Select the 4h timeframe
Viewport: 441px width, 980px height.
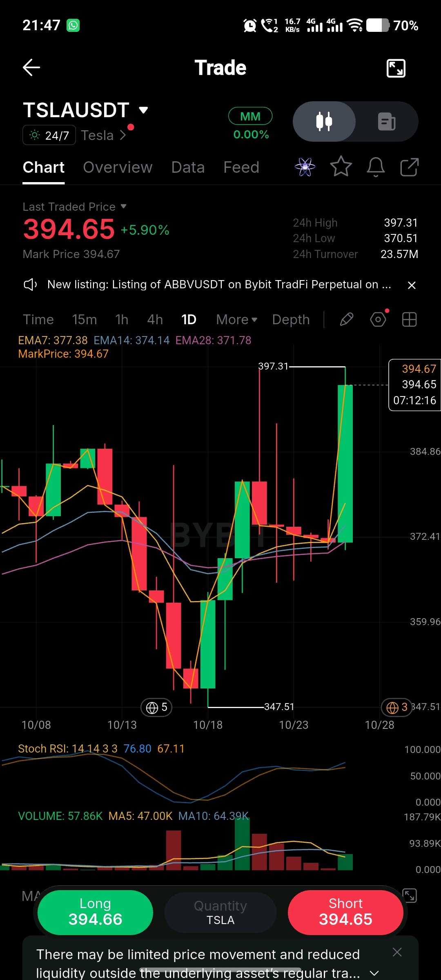pos(155,319)
